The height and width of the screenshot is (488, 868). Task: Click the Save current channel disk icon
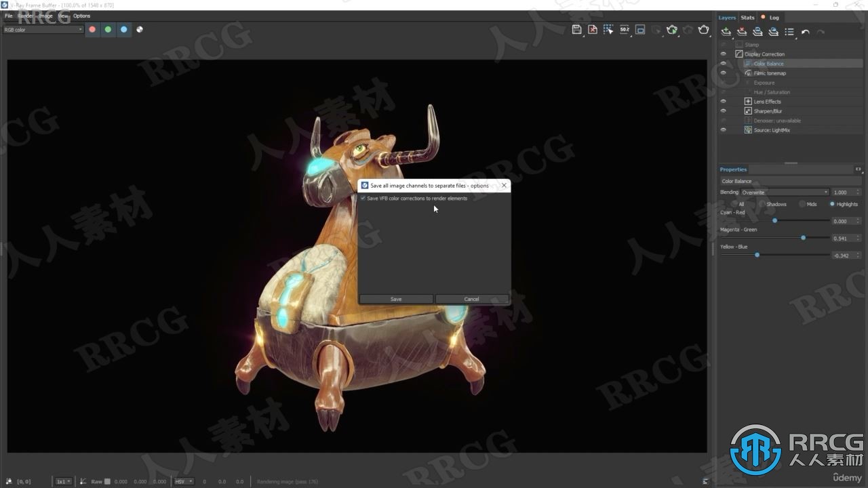tap(576, 30)
